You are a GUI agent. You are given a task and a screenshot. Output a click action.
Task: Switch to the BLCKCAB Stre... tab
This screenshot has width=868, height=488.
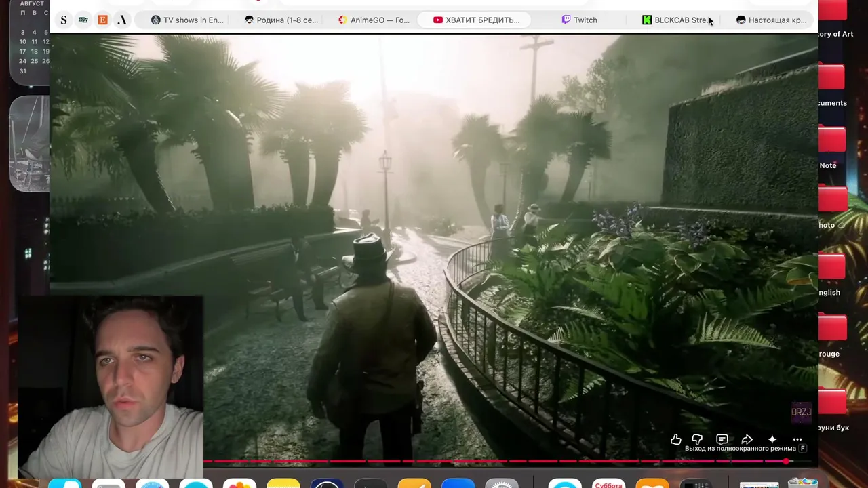pyautogui.click(x=675, y=20)
